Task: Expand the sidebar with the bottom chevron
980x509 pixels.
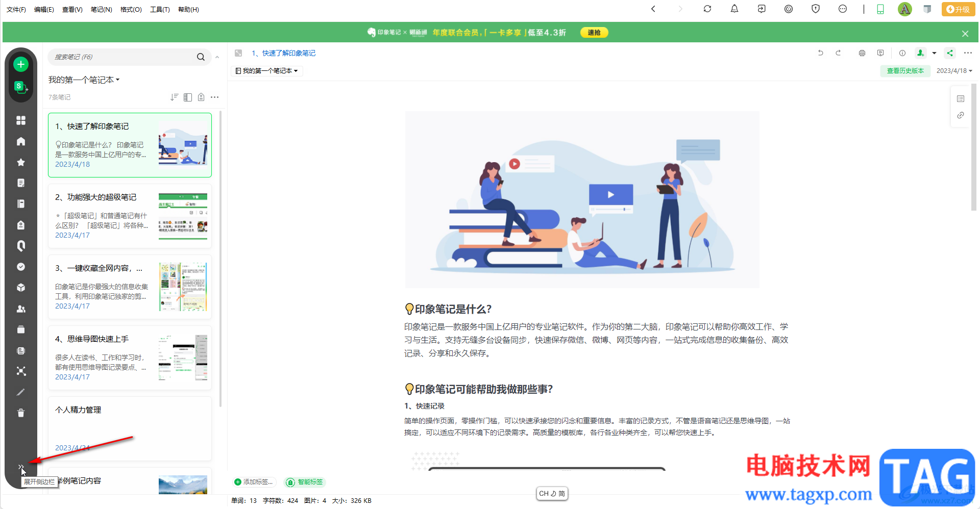Action: coord(20,467)
